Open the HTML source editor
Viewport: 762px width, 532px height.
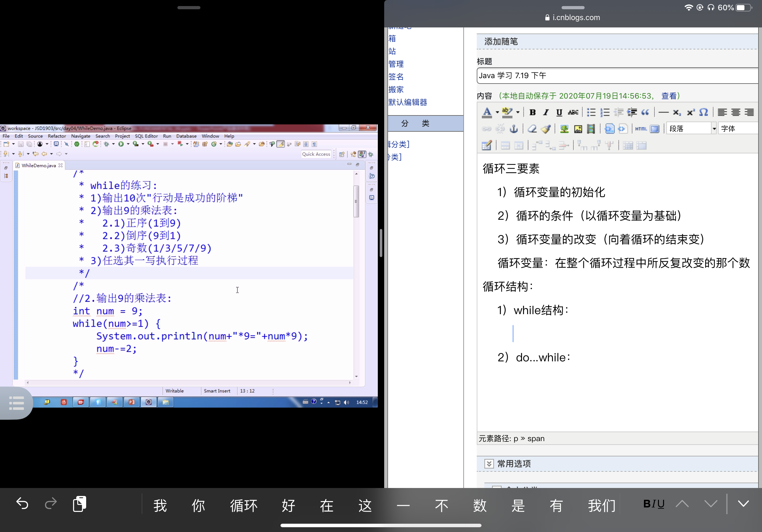(640, 129)
